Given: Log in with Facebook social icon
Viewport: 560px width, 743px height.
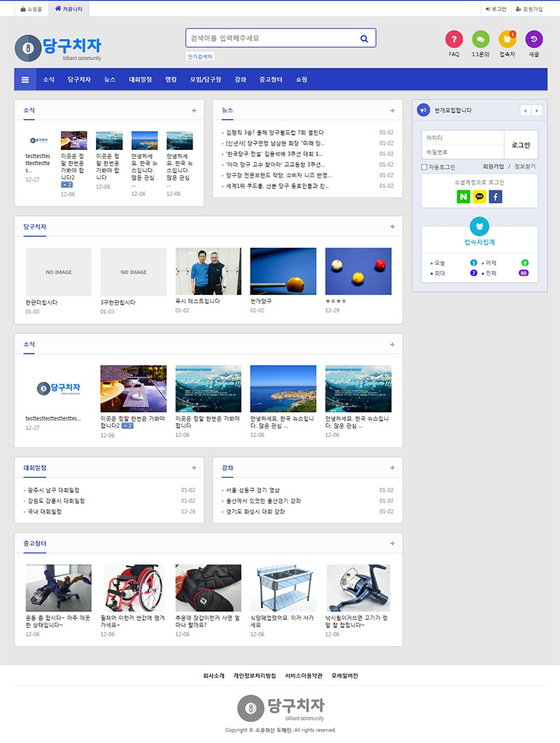Looking at the screenshot, I should click(496, 197).
